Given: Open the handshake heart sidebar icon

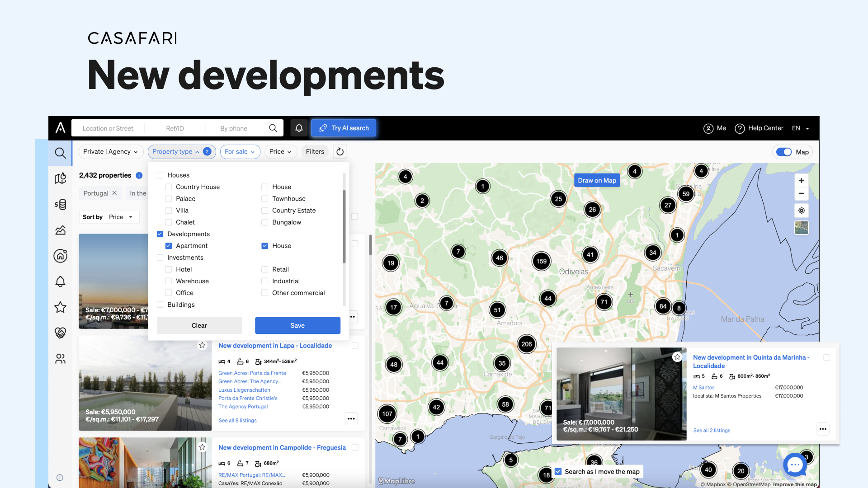Looking at the screenshot, I should [x=61, y=333].
